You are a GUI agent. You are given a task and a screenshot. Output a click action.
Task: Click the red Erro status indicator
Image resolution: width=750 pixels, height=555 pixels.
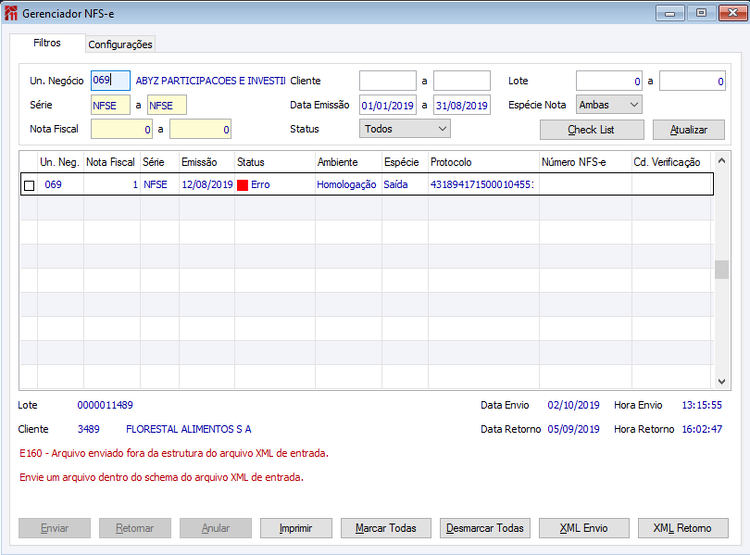click(243, 185)
